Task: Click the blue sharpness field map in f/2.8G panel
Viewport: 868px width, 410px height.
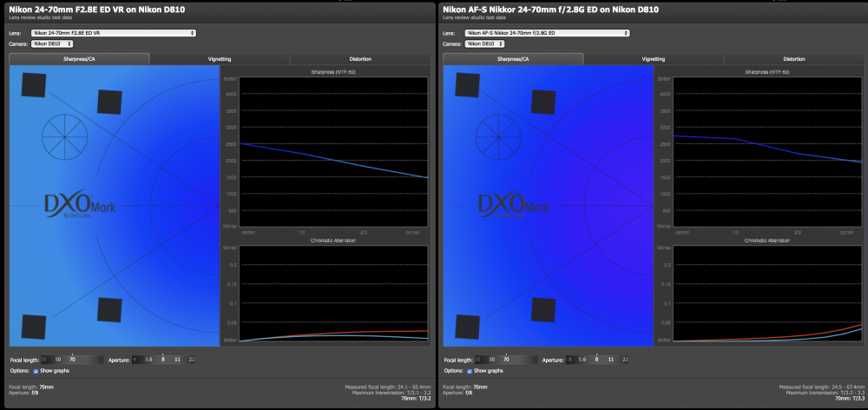Action: (x=549, y=206)
